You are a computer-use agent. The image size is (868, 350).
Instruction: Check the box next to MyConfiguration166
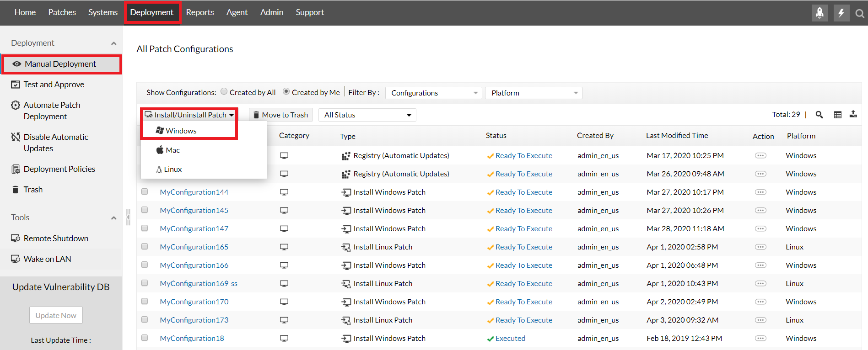[x=145, y=265]
